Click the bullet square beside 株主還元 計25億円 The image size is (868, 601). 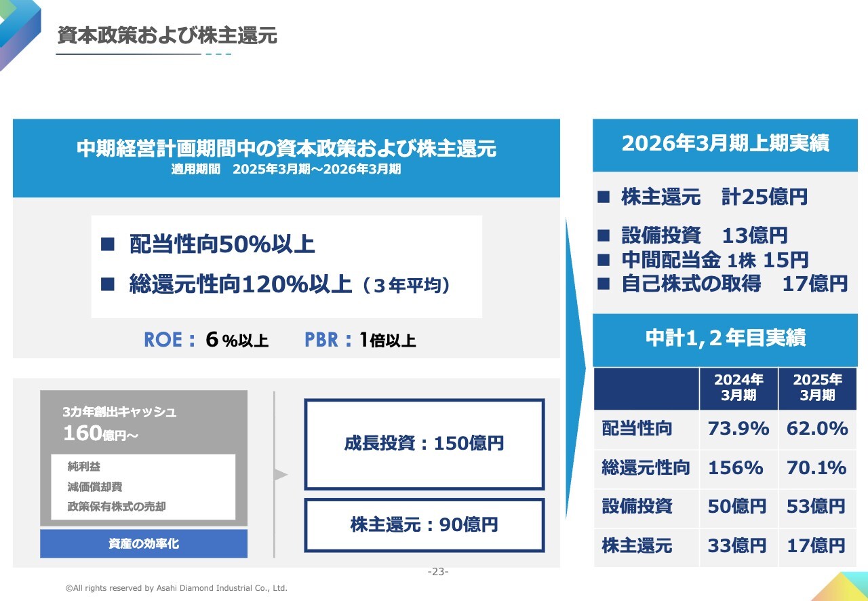(604, 197)
